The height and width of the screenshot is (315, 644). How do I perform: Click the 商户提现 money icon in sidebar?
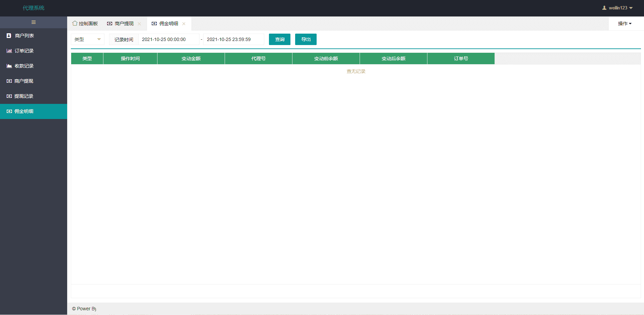9,81
